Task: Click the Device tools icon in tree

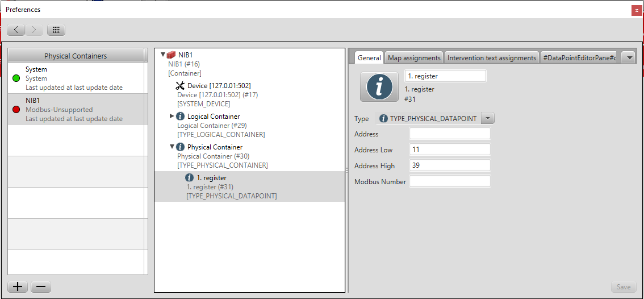Action: (x=181, y=86)
